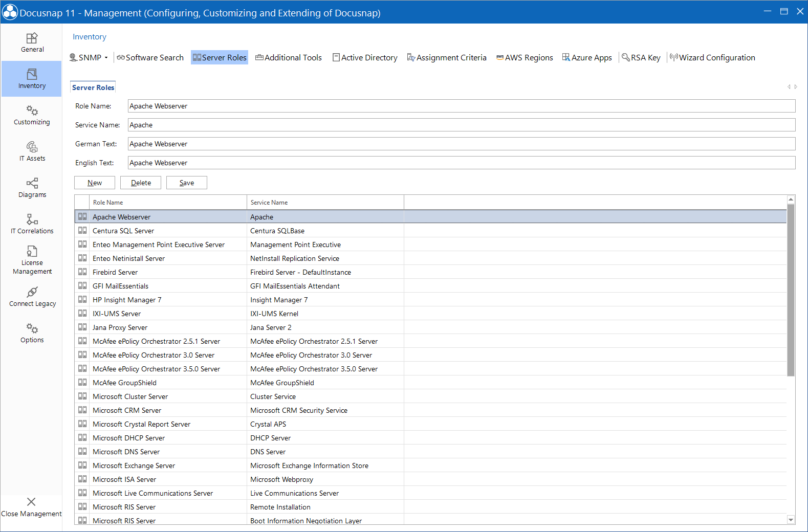Click the Microsoft DNS Server row icon

(x=82, y=451)
